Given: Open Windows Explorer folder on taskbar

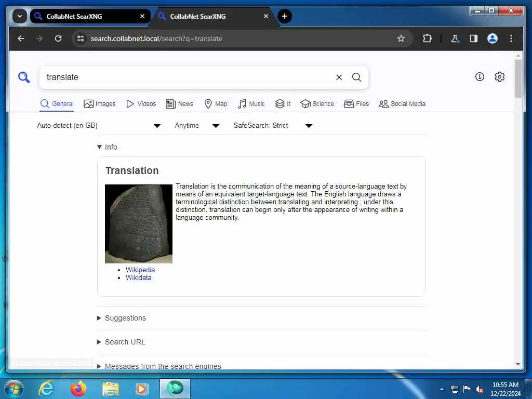Looking at the screenshot, I should coord(110,390).
